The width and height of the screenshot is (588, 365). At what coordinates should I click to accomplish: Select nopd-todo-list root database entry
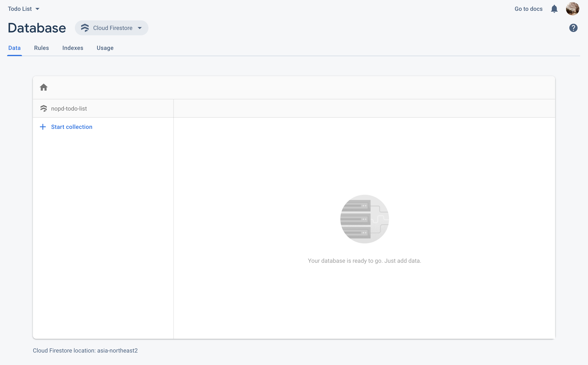(x=69, y=109)
